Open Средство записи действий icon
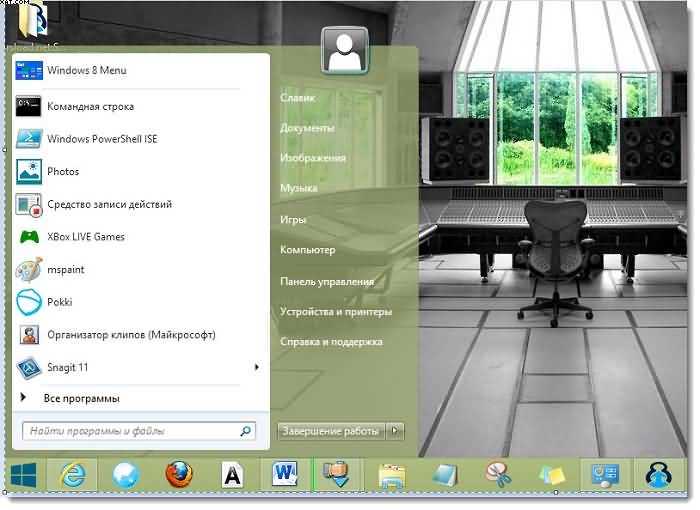 pyautogui.click(x=29, y=205)
